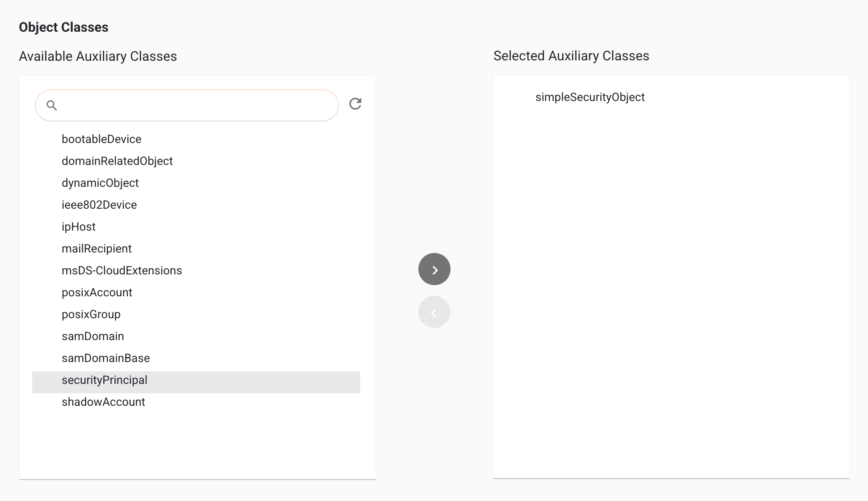The width and height of the screenshot is (868, 501).
Task: Click the search magnifier icon
Action: coord(52,105)
